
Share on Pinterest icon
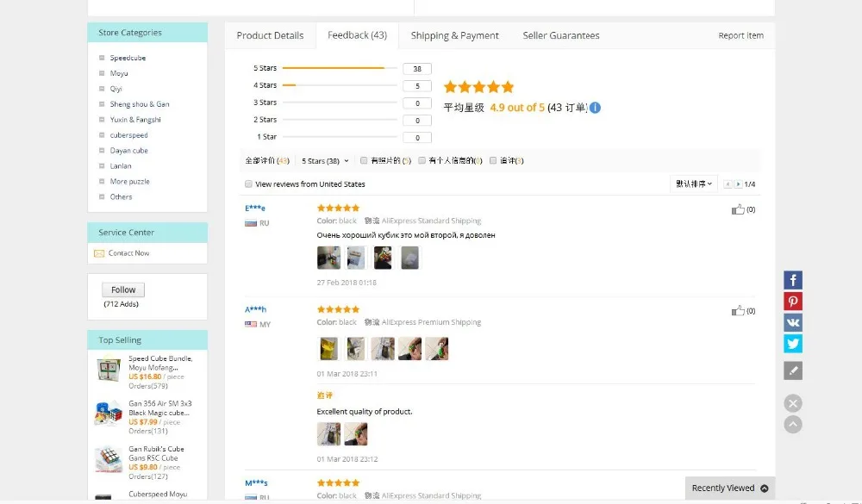click(793, 302)
